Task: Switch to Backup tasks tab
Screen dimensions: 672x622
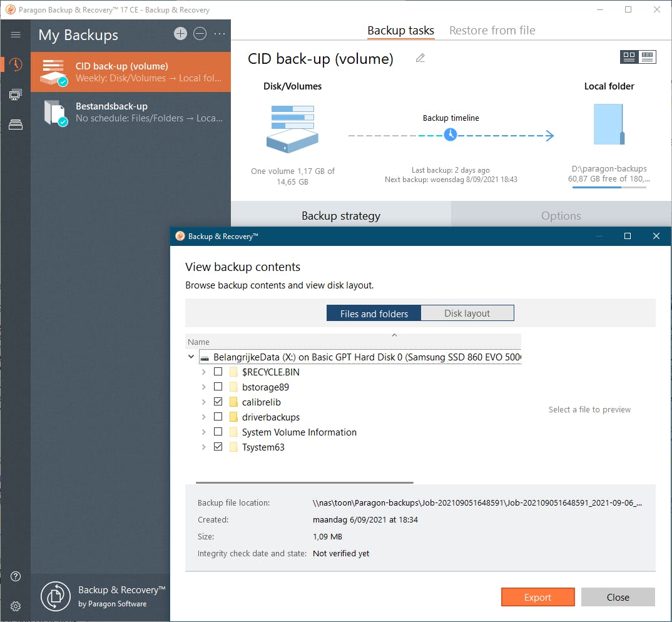Action: click(400, 31)
